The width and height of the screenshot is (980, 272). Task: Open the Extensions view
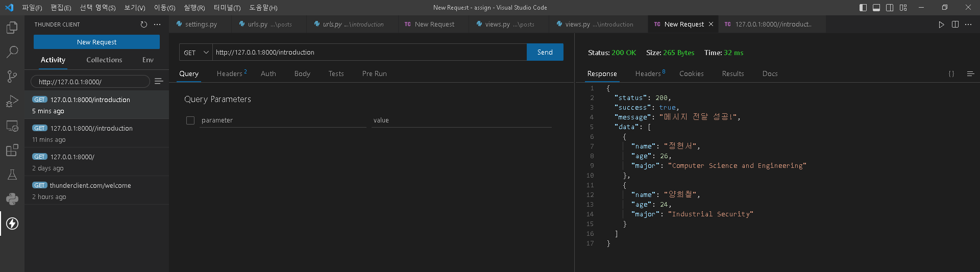pyautogui.click(x=12, y=150)
